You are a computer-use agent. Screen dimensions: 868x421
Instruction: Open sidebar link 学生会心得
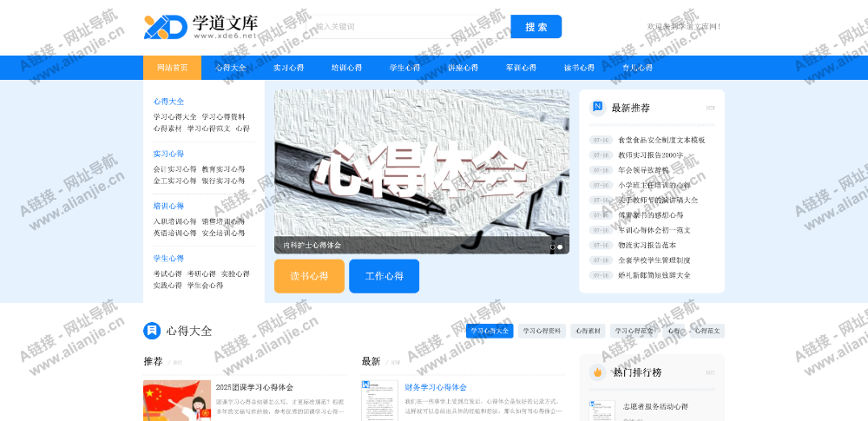[206, 286]
